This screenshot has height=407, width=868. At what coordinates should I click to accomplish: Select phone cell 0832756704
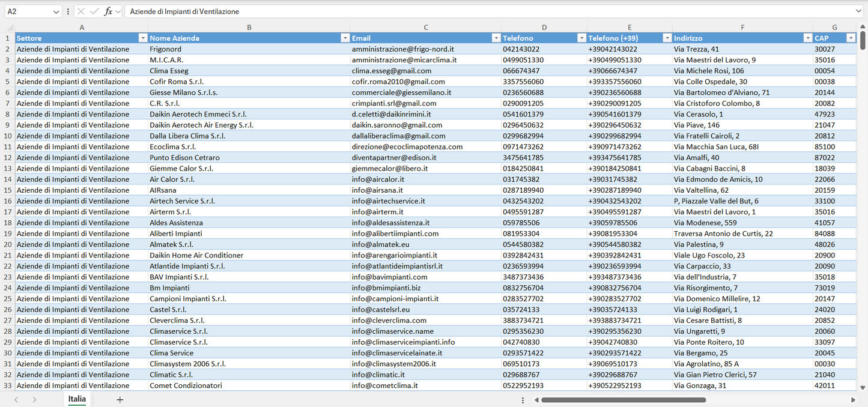point(544,288)
